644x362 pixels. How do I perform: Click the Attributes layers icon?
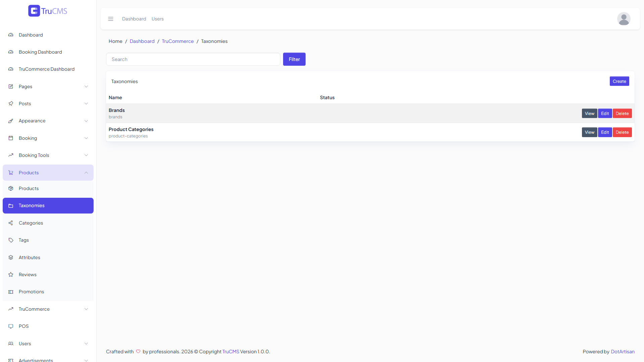coord(11,257)
